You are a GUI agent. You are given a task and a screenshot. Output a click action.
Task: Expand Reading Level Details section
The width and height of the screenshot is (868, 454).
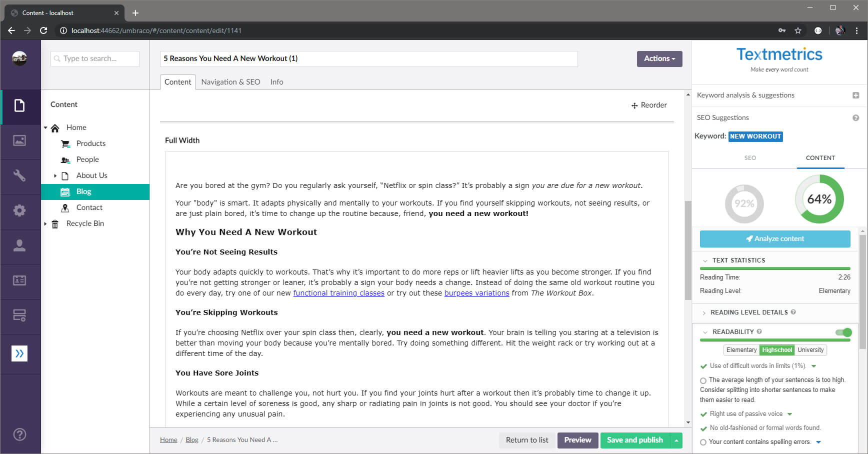[x=748, y=312]
